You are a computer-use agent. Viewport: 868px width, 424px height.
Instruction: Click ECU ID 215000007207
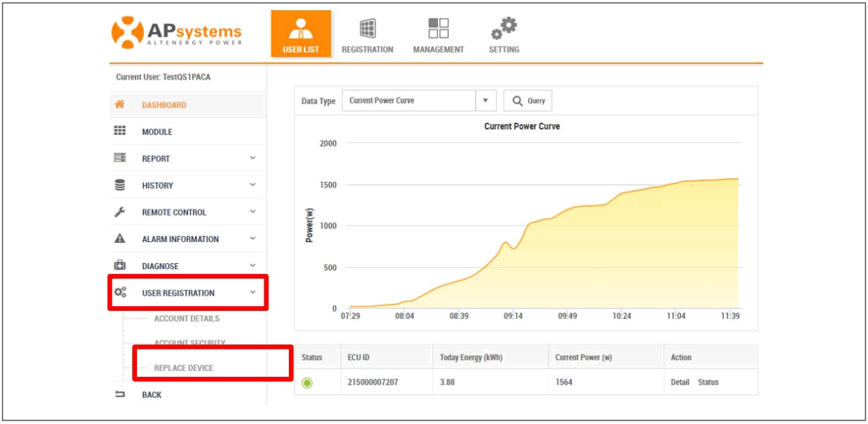[373, 382]
